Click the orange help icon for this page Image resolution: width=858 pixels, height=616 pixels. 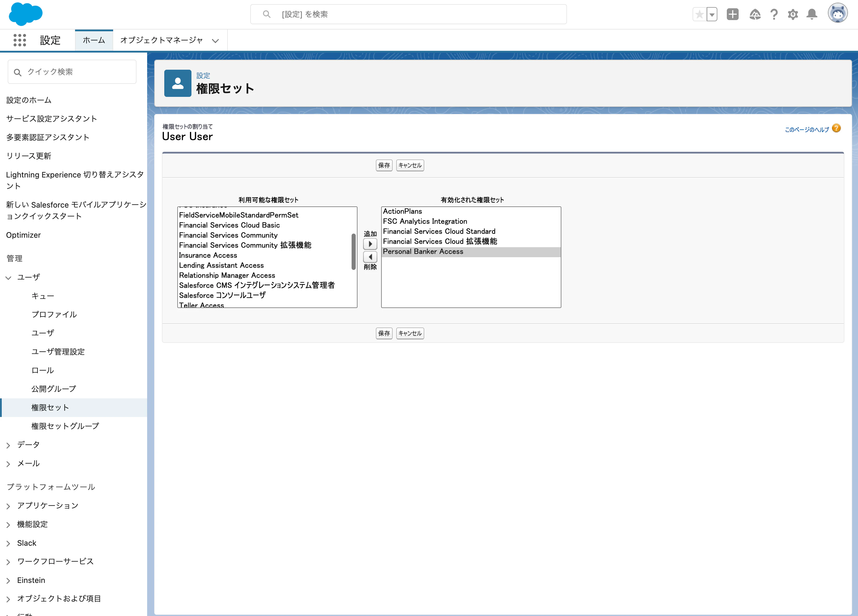836,128
